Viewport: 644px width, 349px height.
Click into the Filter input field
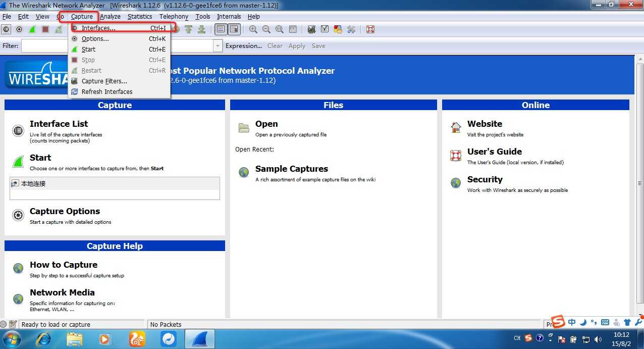click(117, 46)
